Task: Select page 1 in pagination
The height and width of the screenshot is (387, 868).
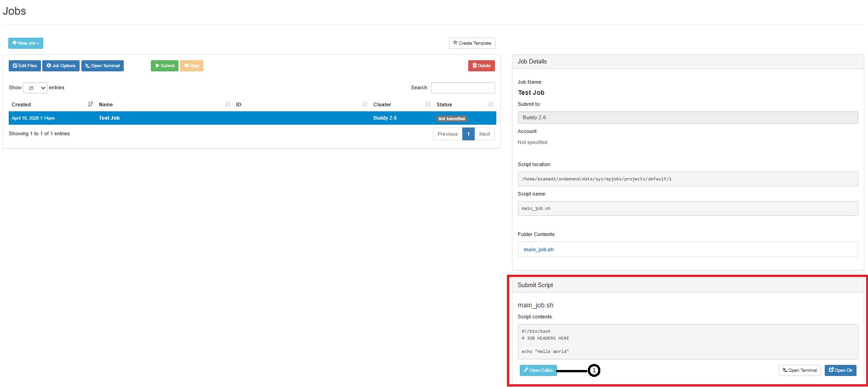Action: pos(468,134)
